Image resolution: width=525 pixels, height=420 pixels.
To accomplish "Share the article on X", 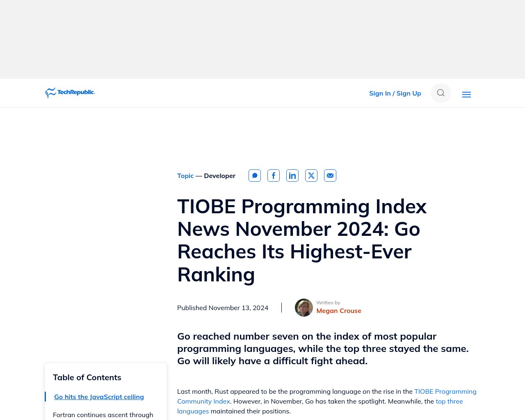I will tap(311, 175).
